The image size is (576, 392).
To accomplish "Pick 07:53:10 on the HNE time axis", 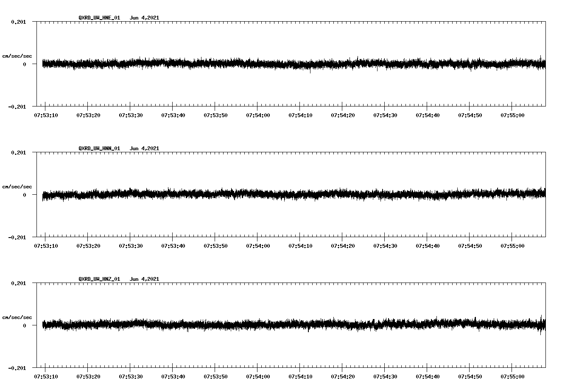I will [x=46, y=115].
